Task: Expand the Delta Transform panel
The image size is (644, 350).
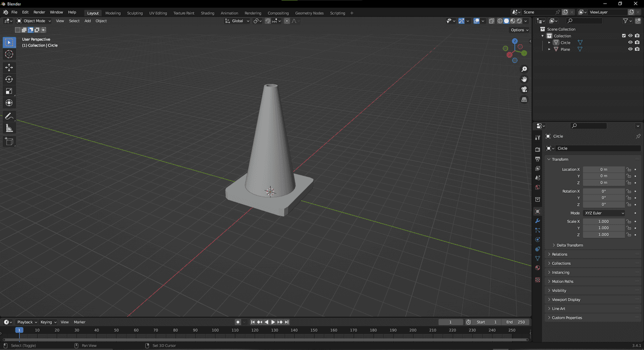Action: coord(570,245)
